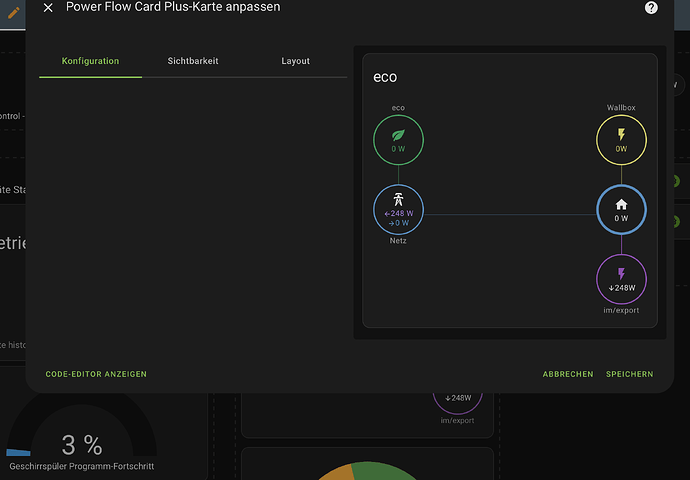Show the code editor
This screenshot has width=690, height=480.
pyautogui.click(x=96, y=374)
